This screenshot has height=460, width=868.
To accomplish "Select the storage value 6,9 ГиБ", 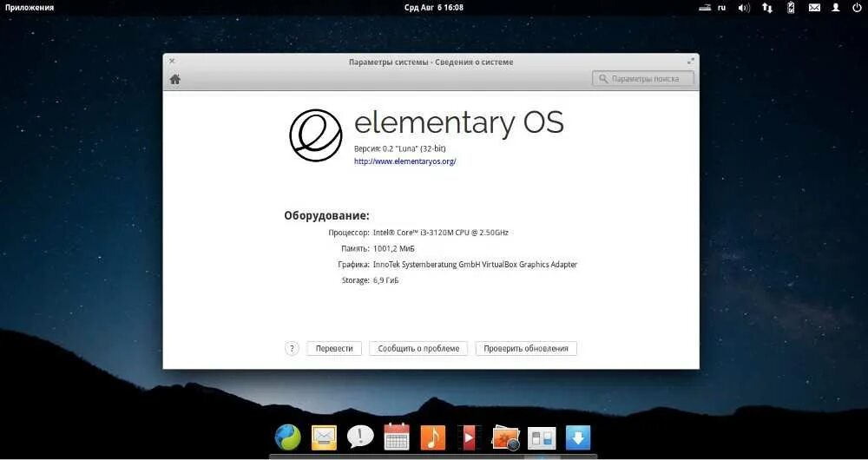I will 386,280.
